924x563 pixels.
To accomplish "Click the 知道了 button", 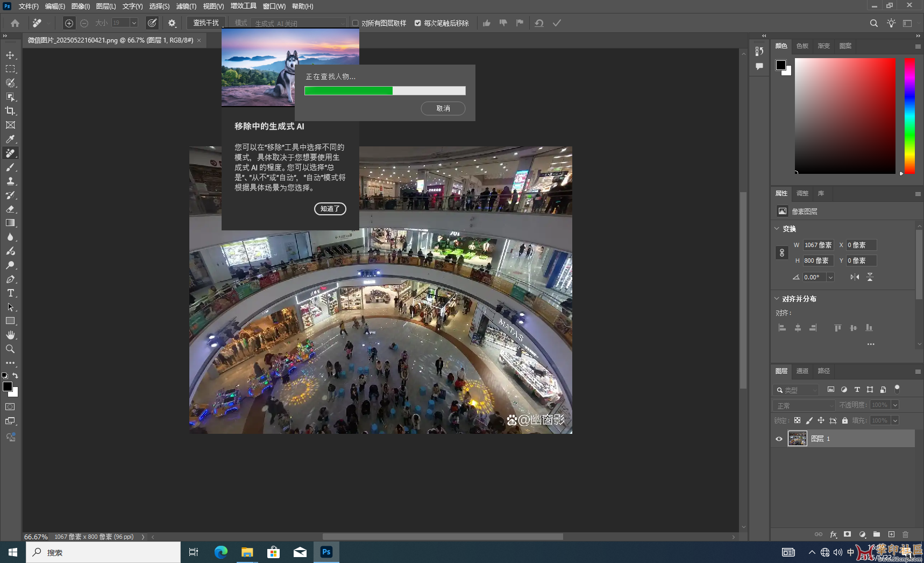I will (330, 209).
